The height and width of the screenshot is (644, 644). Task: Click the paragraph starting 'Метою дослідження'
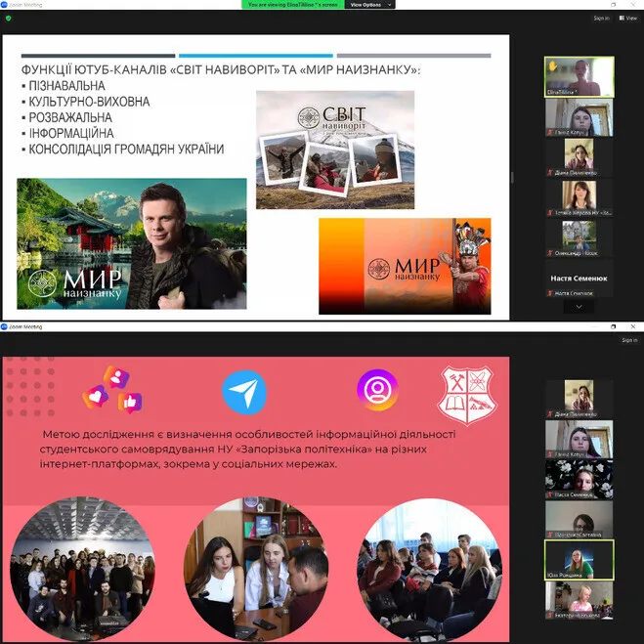(247, 449)
